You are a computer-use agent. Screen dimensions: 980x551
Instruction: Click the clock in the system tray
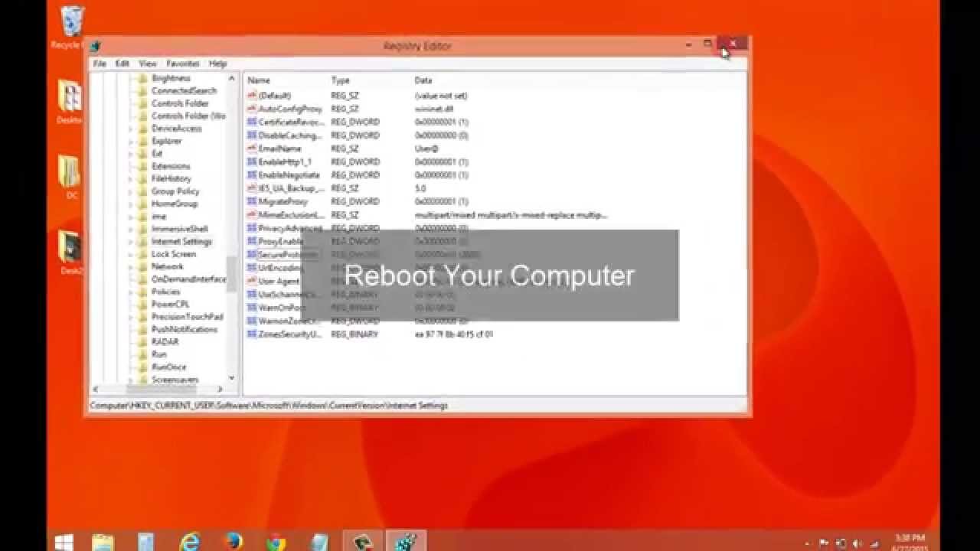coord(910,543)
